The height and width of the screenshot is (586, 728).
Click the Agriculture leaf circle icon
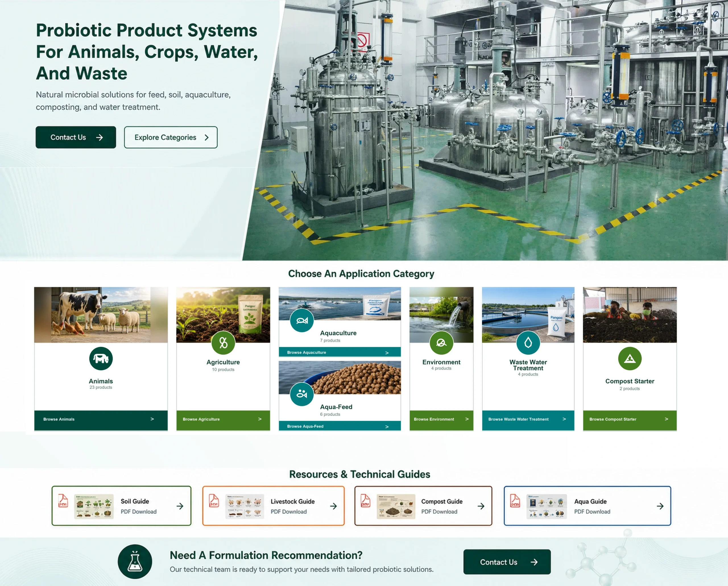tap(223, 343)
